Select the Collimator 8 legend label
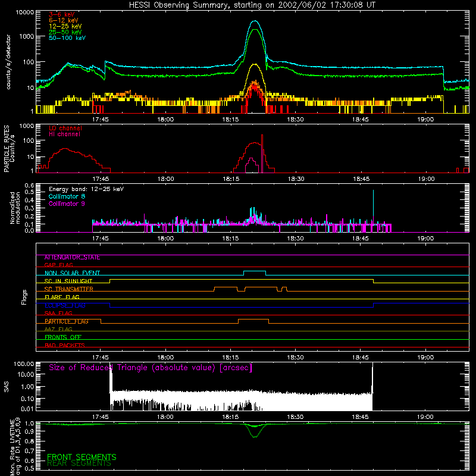The image size is (476, 476). [x=67, y=196]
